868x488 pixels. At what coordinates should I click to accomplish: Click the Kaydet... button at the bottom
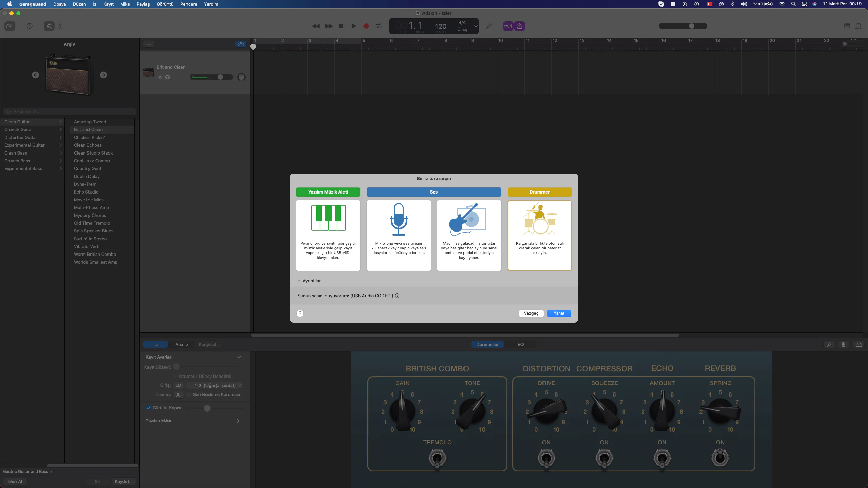tap(123, 481)
